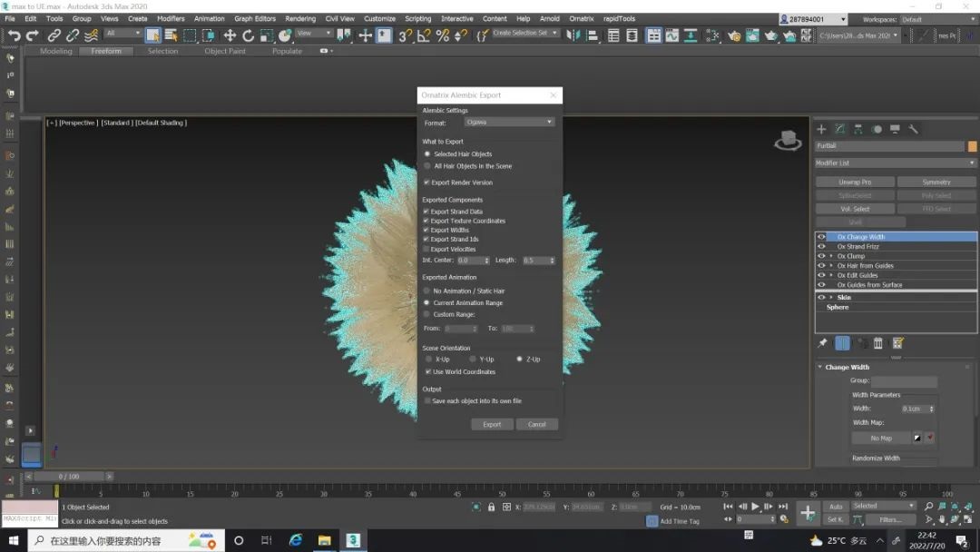Open the Modifier List dropdown
980x552 pixels.
(x=895, y=163)
